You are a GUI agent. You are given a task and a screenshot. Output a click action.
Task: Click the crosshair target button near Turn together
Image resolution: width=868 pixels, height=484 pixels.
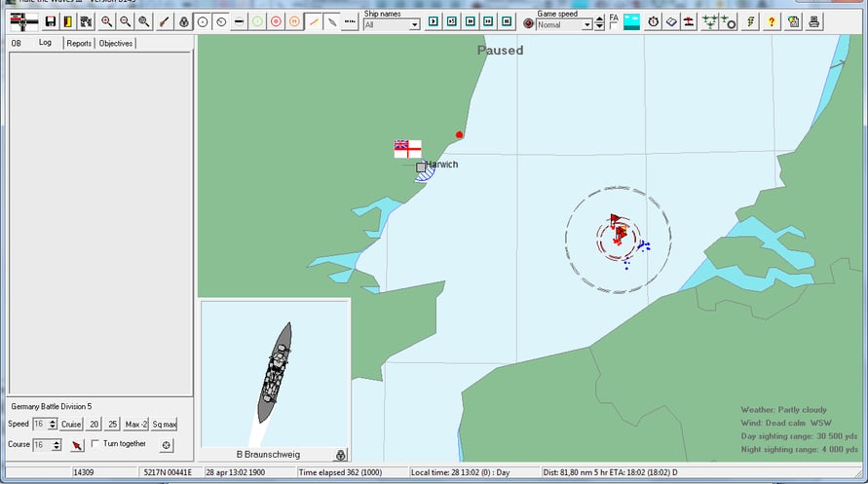click(x=166, y=445)
